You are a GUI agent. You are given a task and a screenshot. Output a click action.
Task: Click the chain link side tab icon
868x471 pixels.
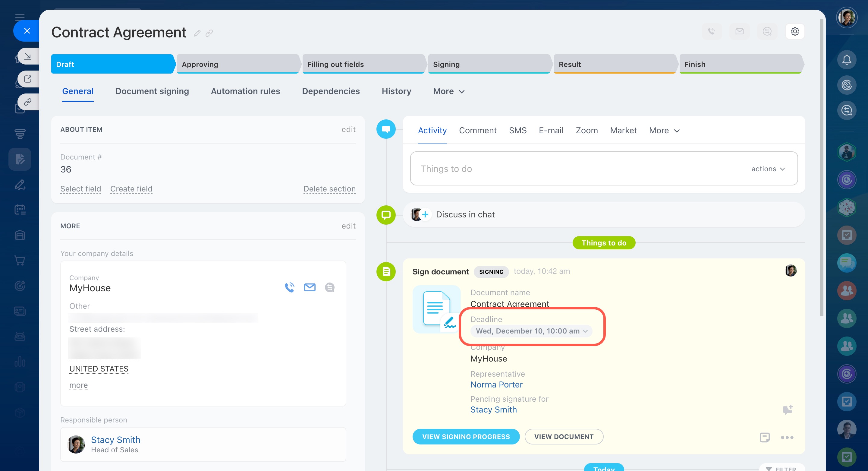(x=28, y=102)
